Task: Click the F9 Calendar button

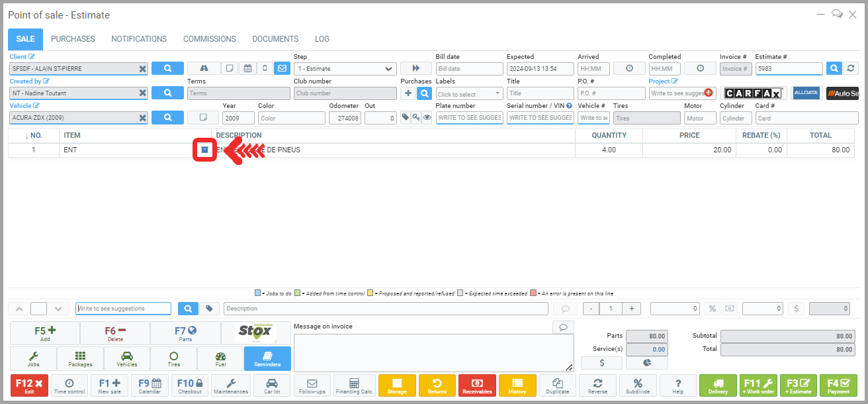Action: (150, 385)
